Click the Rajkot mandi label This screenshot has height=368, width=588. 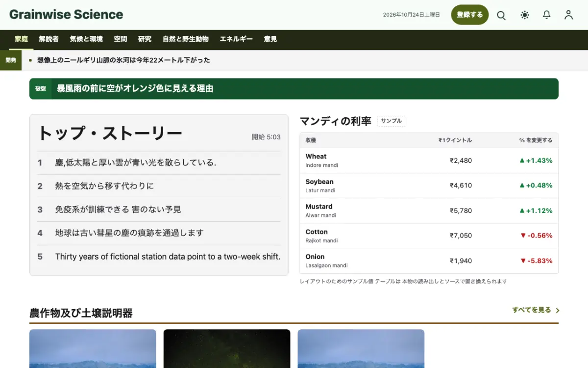point(321,240)
